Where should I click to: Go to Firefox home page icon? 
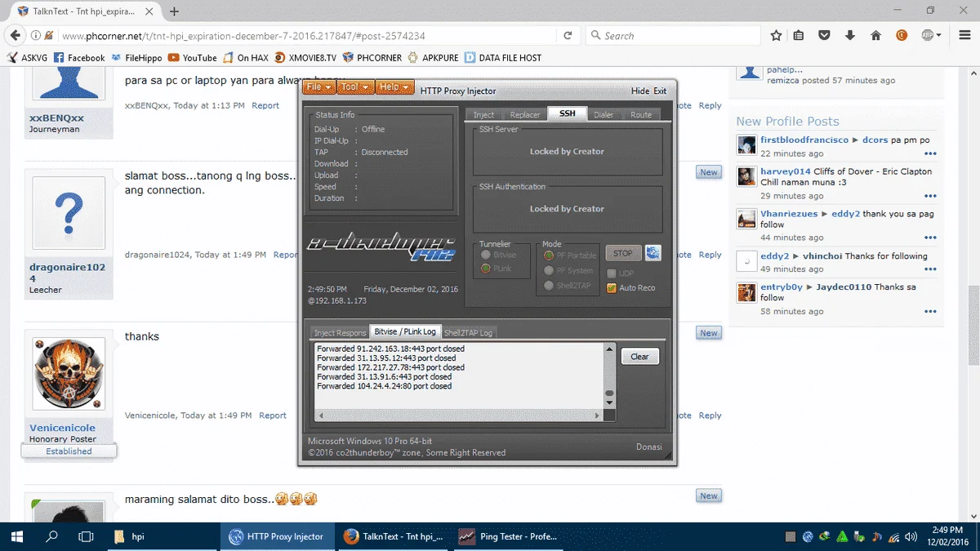point(875,36)
